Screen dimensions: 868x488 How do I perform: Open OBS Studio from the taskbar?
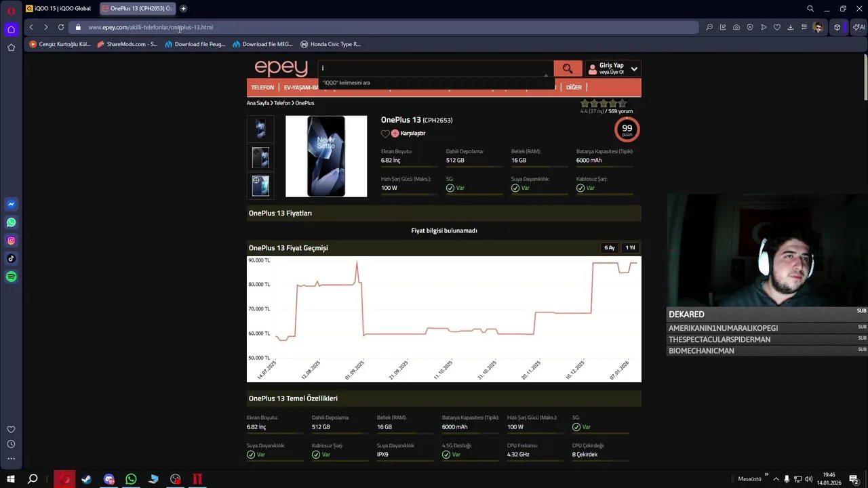pos(176,479)
